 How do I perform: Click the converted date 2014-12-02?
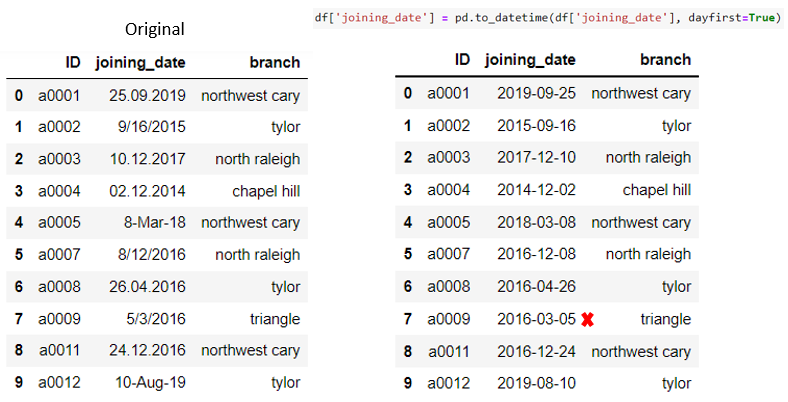click(x=536, y=189)
